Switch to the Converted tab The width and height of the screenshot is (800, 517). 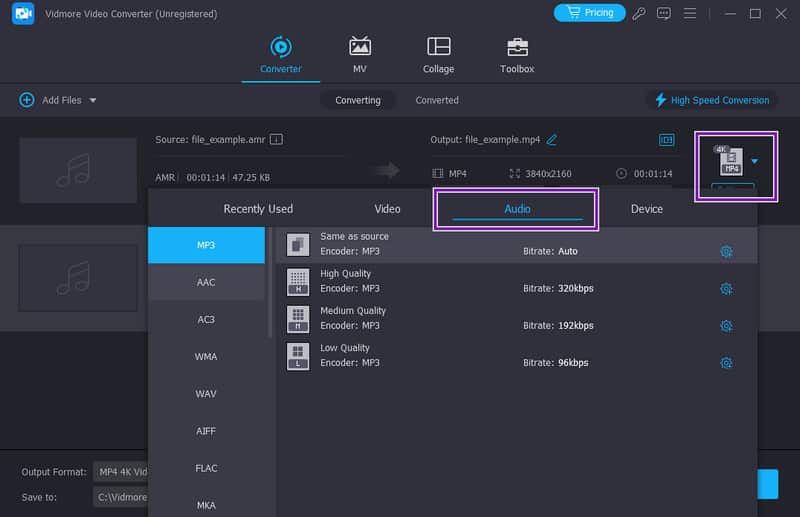(x=437, y=100)
